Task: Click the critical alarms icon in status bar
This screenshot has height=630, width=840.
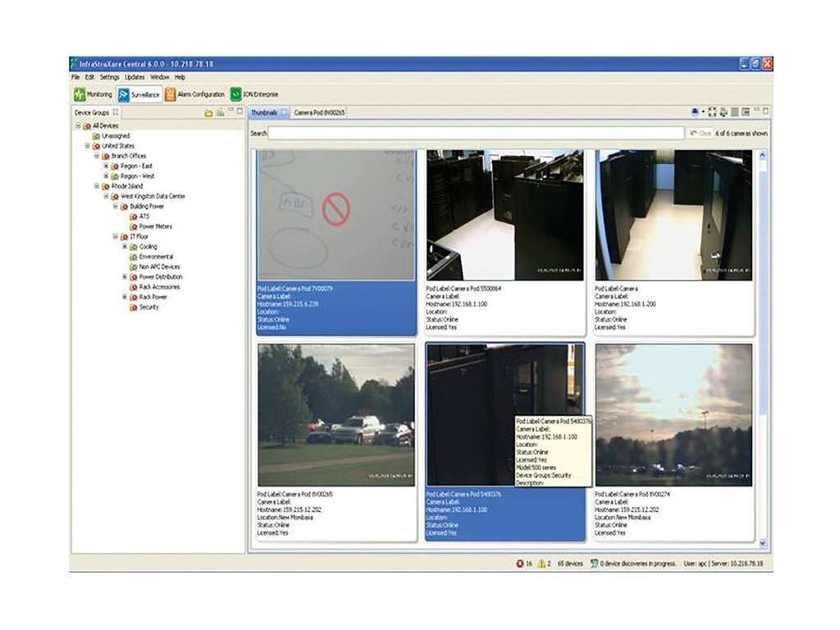Action: [520, 564]
